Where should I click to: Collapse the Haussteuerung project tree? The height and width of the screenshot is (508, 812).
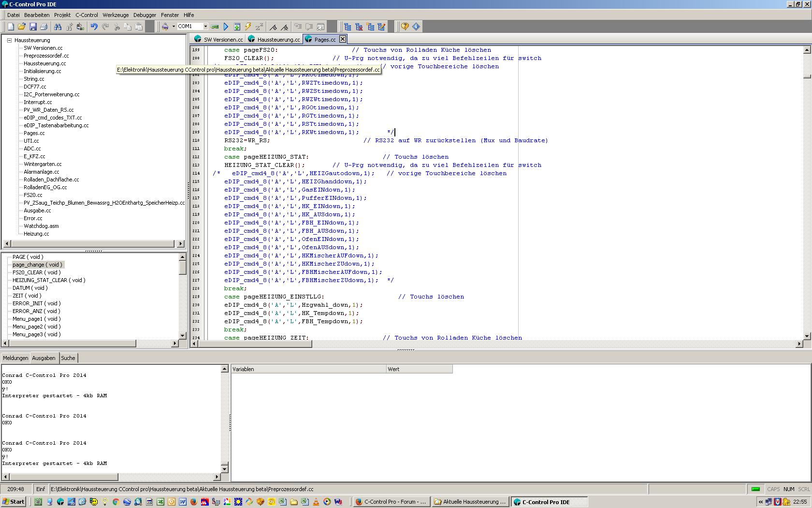9,40
